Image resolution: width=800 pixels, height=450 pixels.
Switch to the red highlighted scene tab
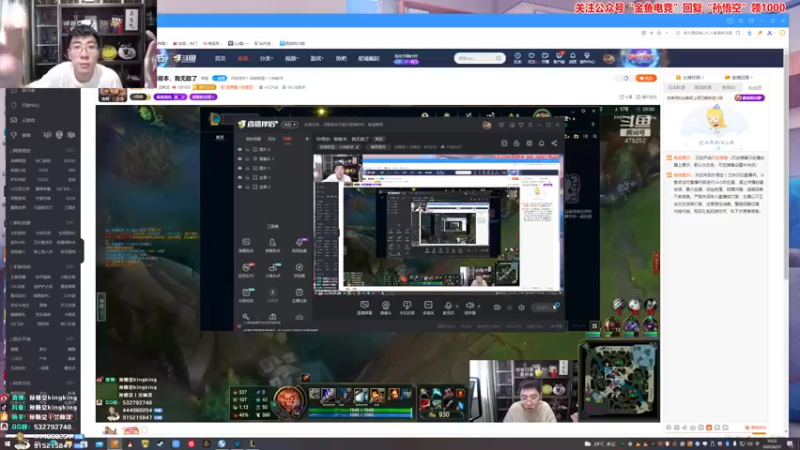tap(288, 139)
